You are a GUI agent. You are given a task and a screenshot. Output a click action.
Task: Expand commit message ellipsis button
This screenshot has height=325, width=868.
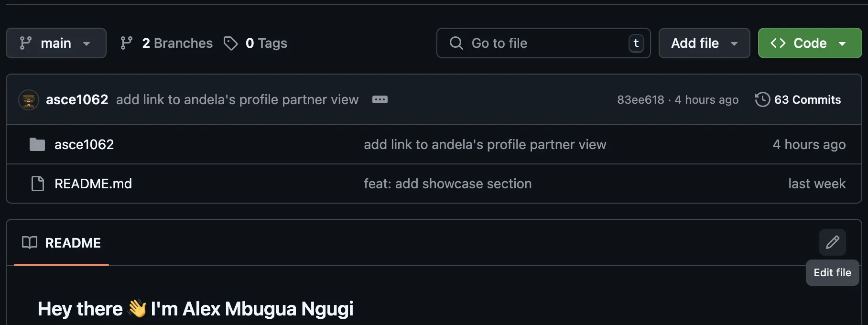(x=380, y=99)
